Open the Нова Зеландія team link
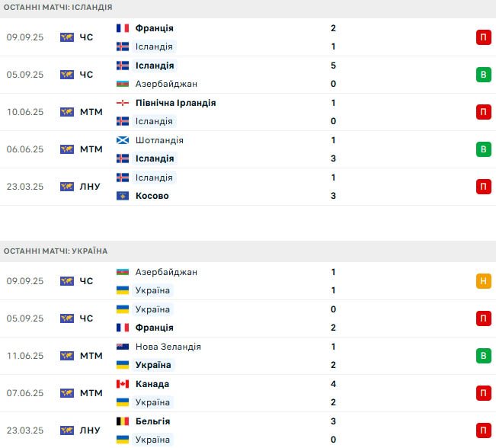 [168, 347]
